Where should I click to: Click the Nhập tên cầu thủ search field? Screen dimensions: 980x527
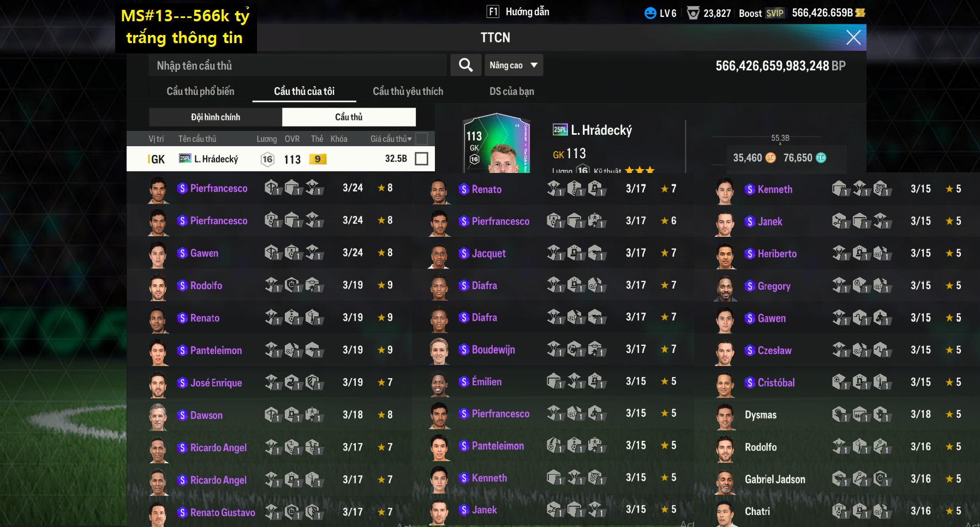tap(297, 65)
